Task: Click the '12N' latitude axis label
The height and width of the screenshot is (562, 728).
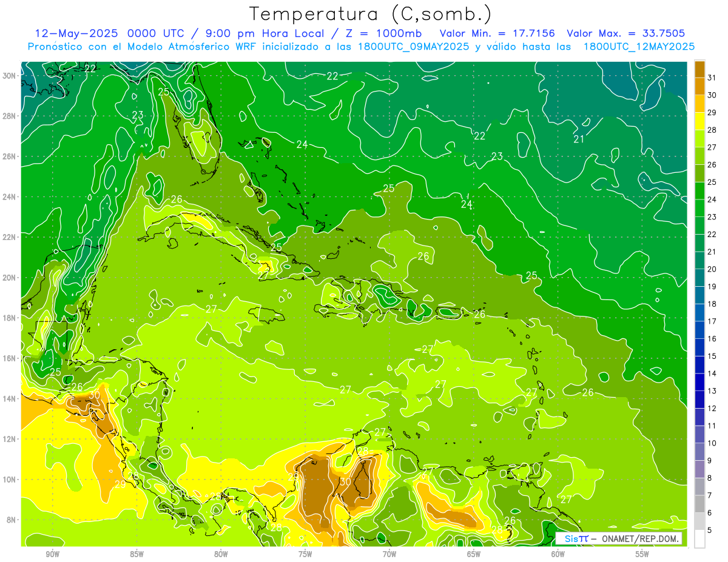Action: coord(10,438)
